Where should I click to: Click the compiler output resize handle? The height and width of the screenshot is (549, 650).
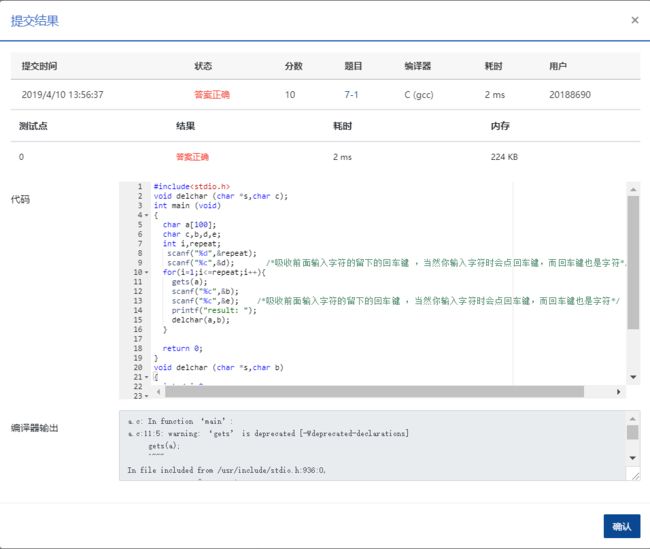click(635, 476)
